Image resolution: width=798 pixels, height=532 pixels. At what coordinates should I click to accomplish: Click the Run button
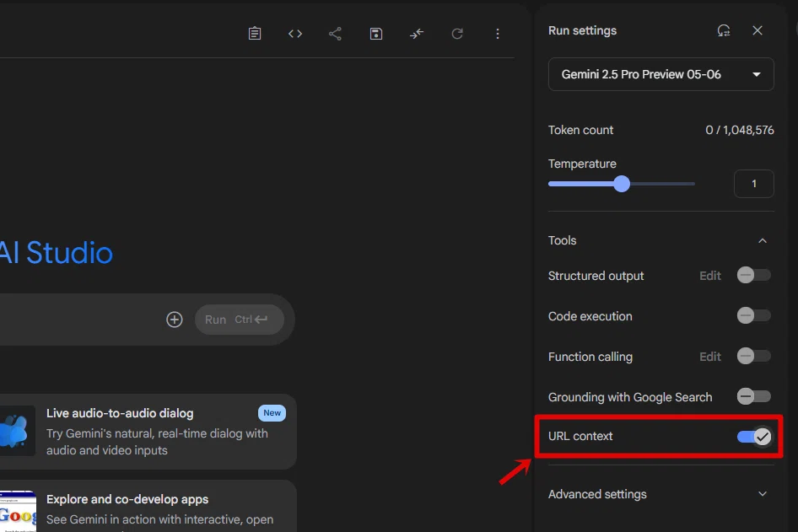coord(240,320)
